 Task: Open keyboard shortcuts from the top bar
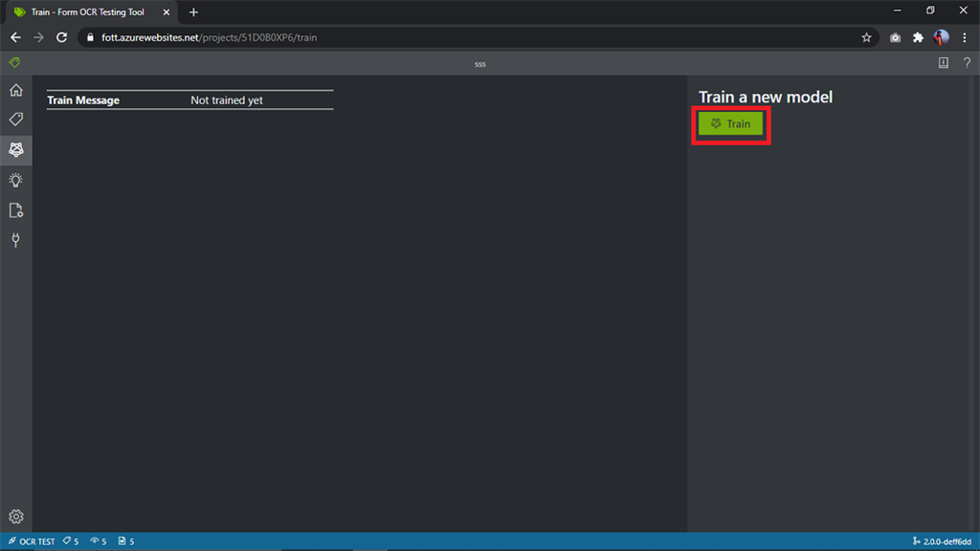[943, 61]
